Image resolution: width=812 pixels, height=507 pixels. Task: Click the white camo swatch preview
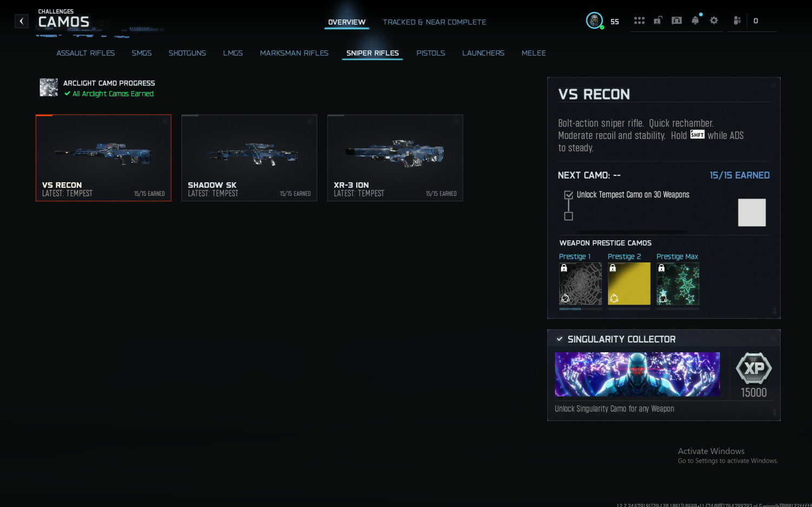[x=752, y=212]
